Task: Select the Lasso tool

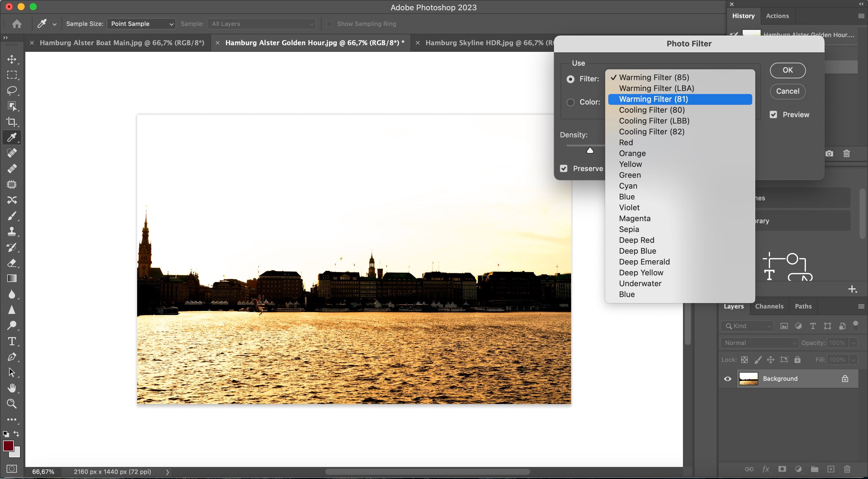Action: coord(12,91)
